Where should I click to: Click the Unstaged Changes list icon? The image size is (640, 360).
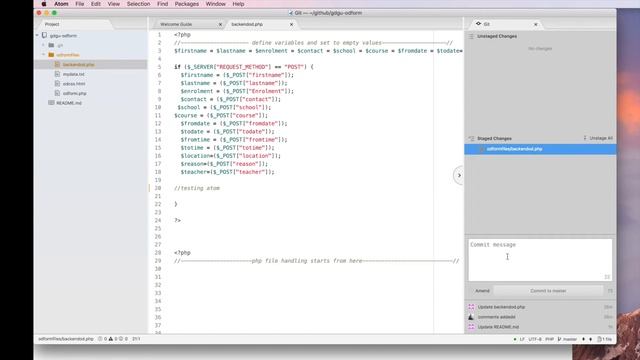[x=471, y=36]
